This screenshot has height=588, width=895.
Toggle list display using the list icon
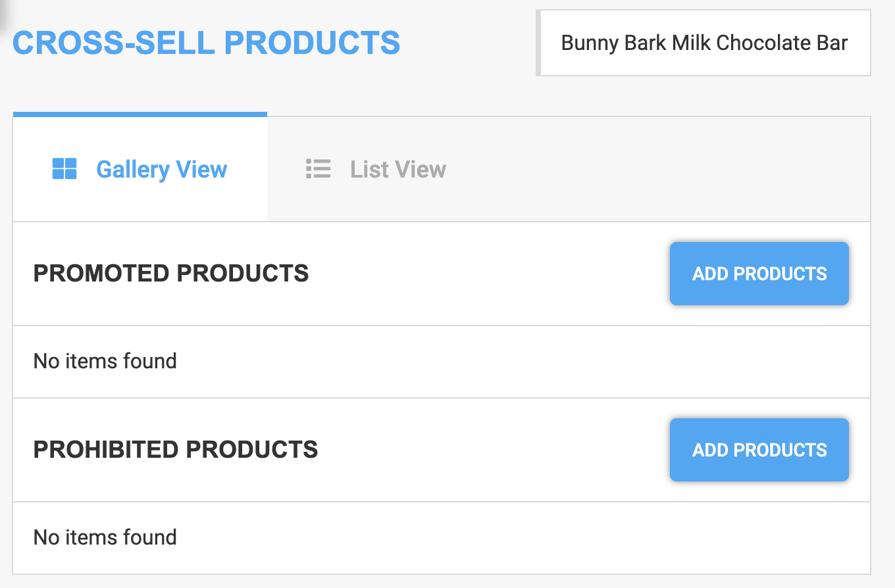(x=317, y=168)
